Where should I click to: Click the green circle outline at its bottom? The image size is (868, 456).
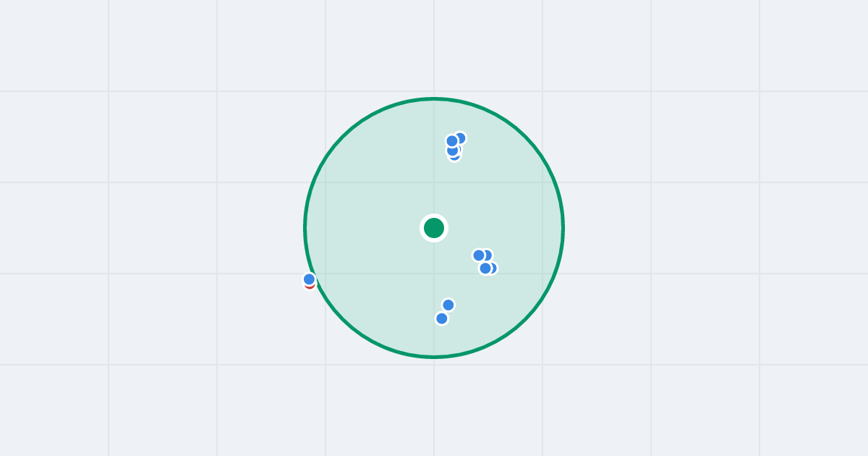pos(434,357)
